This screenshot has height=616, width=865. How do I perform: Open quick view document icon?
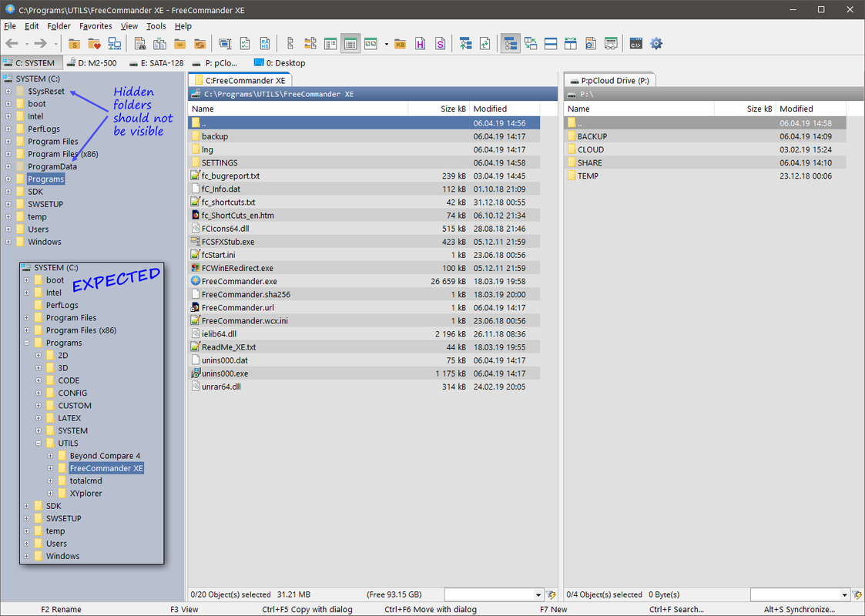(590, 44)
